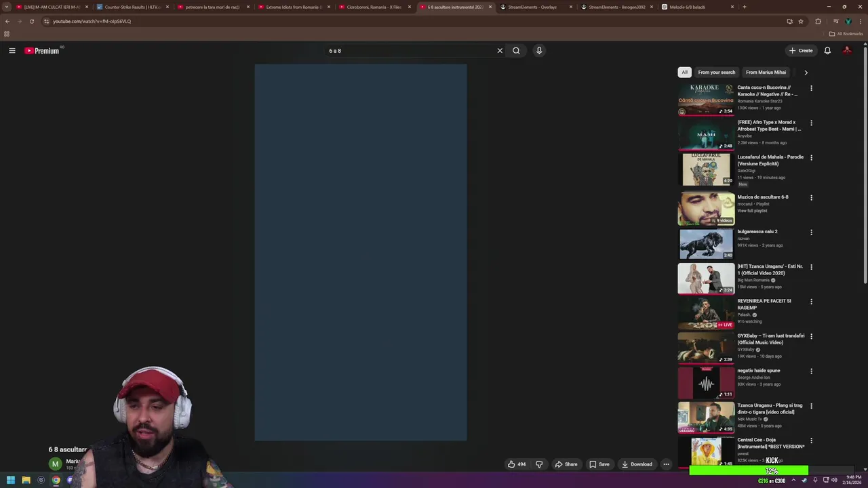Start voice search with microphone icon
Viewport: 868px width, 488px height.
tap(539, 51)
